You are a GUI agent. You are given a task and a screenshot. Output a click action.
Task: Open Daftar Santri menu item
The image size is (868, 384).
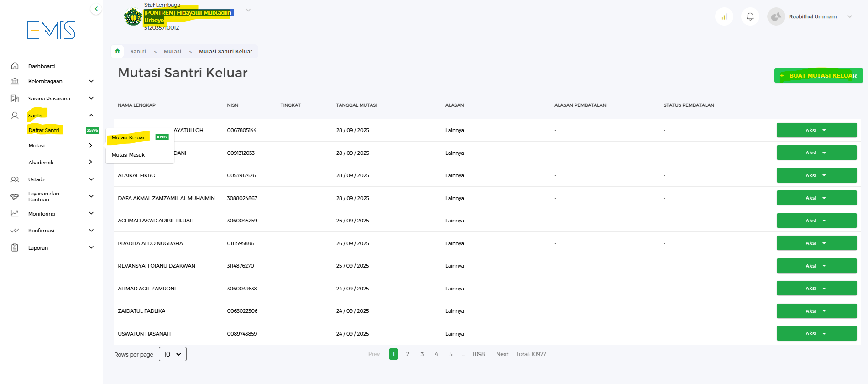coord(44,130)
